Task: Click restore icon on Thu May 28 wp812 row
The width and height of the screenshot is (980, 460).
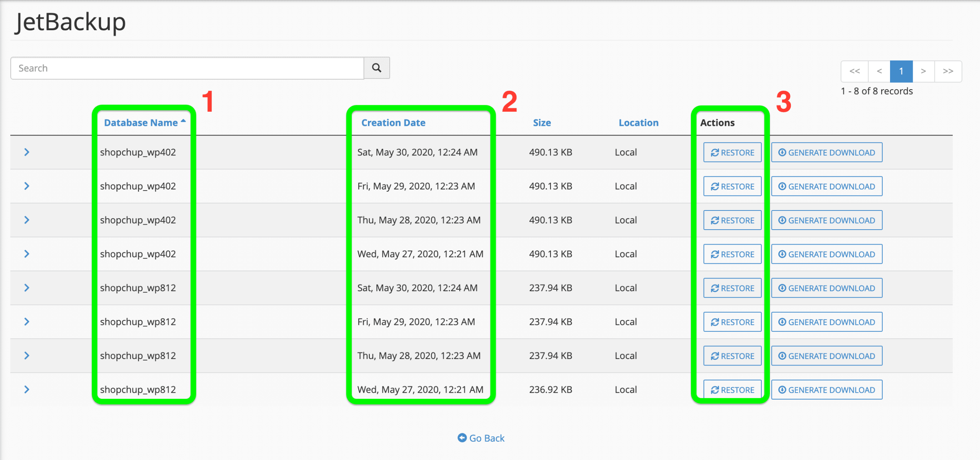Action: click(x=714, y=356)
